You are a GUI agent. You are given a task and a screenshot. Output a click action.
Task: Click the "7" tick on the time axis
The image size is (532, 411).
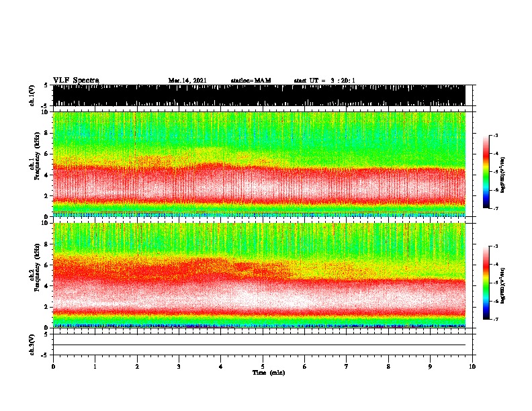pos(347,367)
